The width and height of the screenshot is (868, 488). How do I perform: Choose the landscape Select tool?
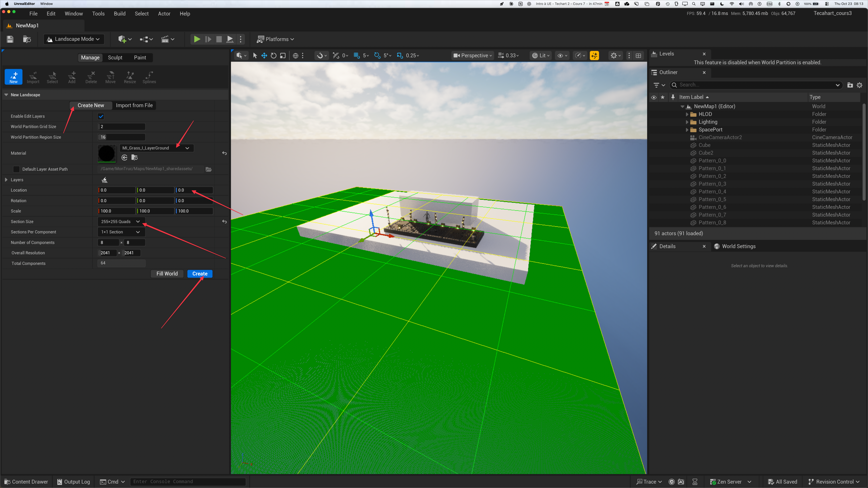[52, 77]
